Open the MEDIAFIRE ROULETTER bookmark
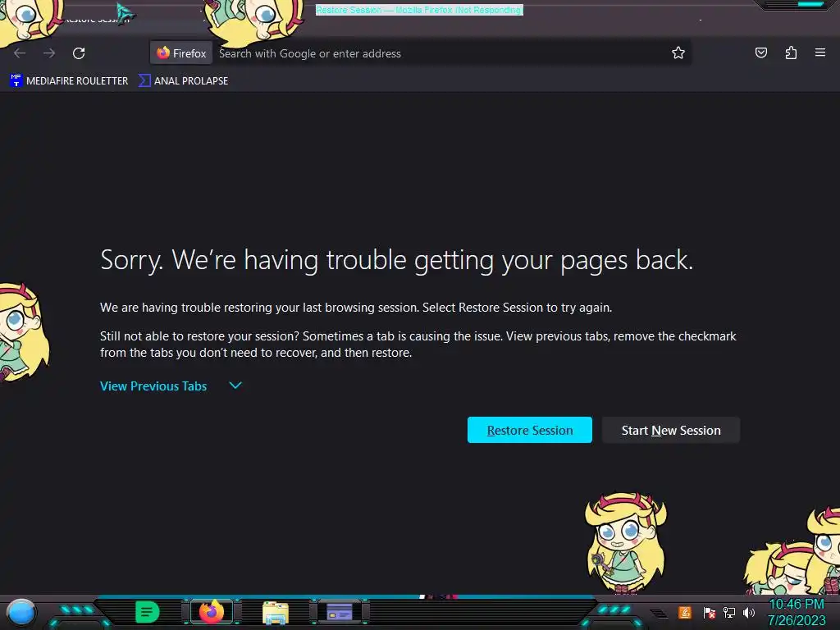Image resolution: width=840 pixels, height=630 pixels. point(69,81)
